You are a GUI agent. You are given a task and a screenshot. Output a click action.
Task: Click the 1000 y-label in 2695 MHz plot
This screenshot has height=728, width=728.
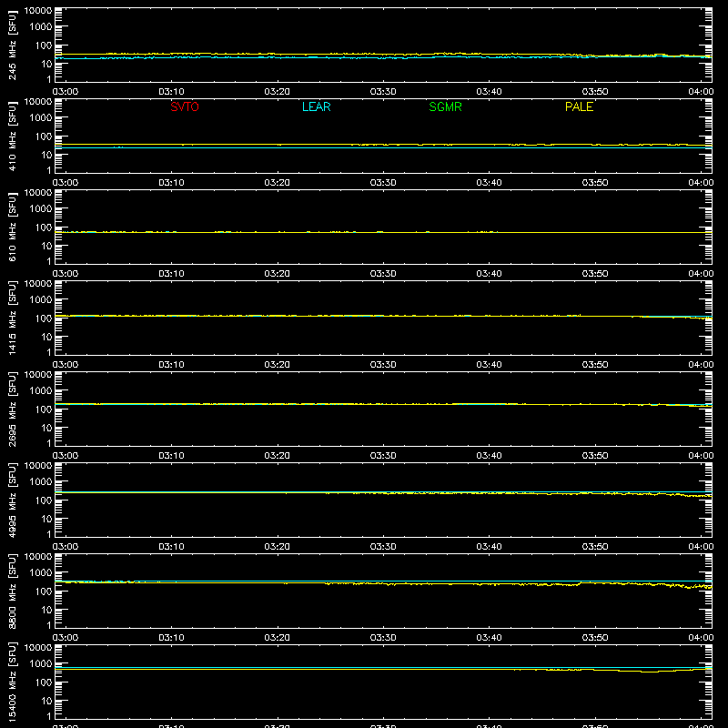pos(41,391)
